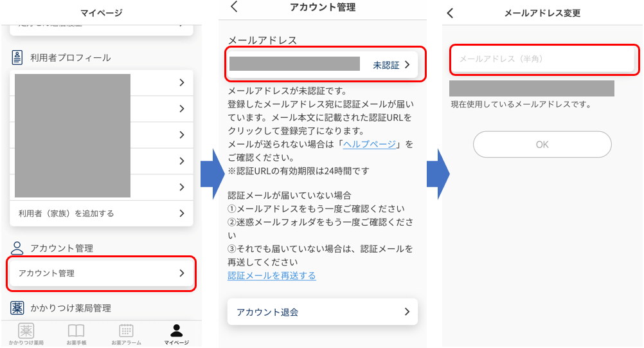Go back from アカウント管理 screen
Image resolution: width=644 pixels, height=348 pixels.
234,6
